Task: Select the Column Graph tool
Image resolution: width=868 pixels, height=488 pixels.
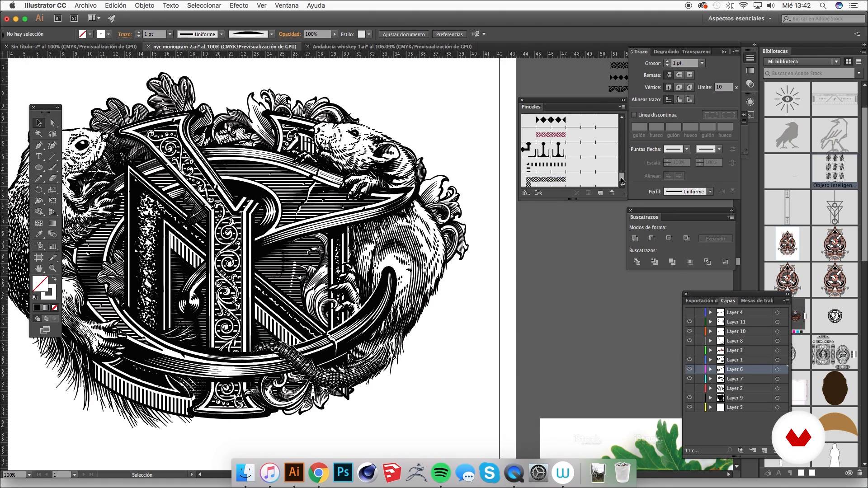Action: (x=52, y=246)
